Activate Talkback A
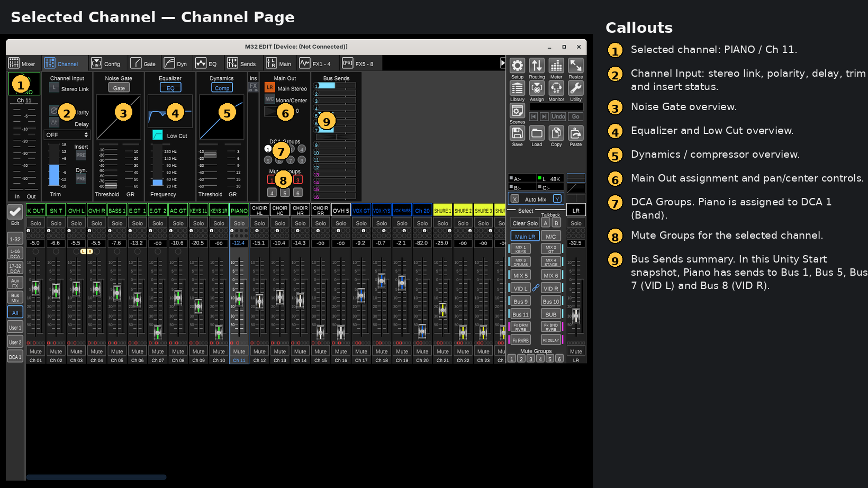The height and width of the screenshot is (488, 868). click(546, 223)
